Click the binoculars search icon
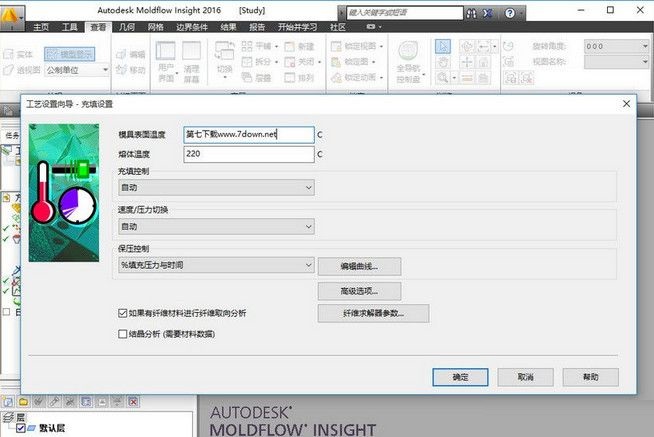Viewport: 654px width, 437px height. tap(471, 13)
